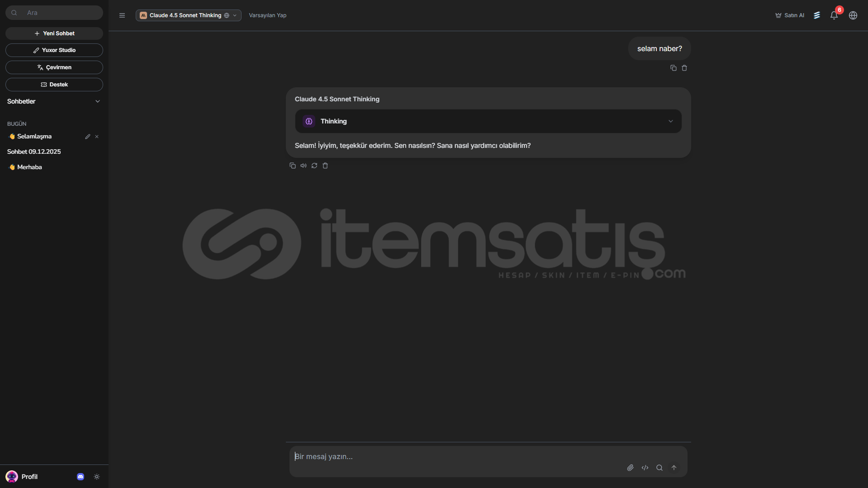Screen dimensions: 868x488
Task: Collapse the Sohbetler chat list
Action: coord(97,101)
